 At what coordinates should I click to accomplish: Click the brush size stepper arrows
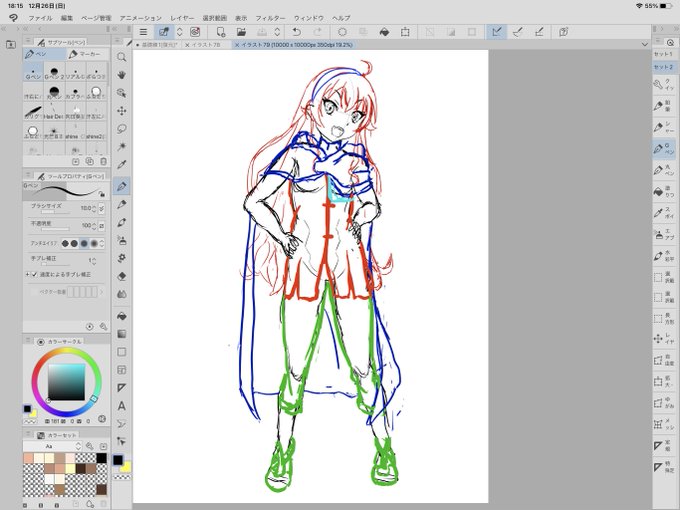coord(94,209)
